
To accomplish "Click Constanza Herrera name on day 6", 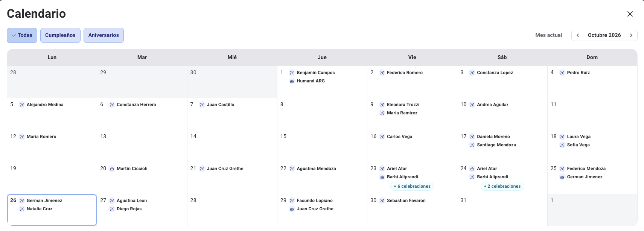I will click(x=136, y=105).
